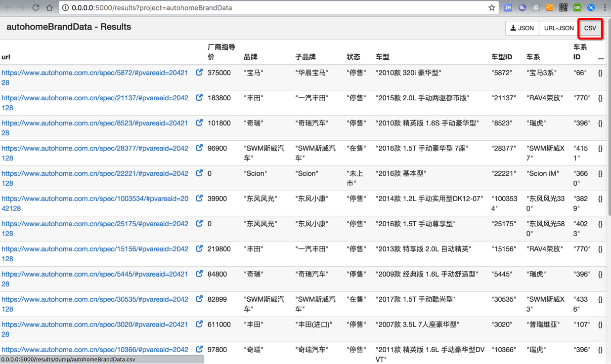611x364 pixels.
Task: Open external link icon for spec/30535 row
Action: (199, 299)
